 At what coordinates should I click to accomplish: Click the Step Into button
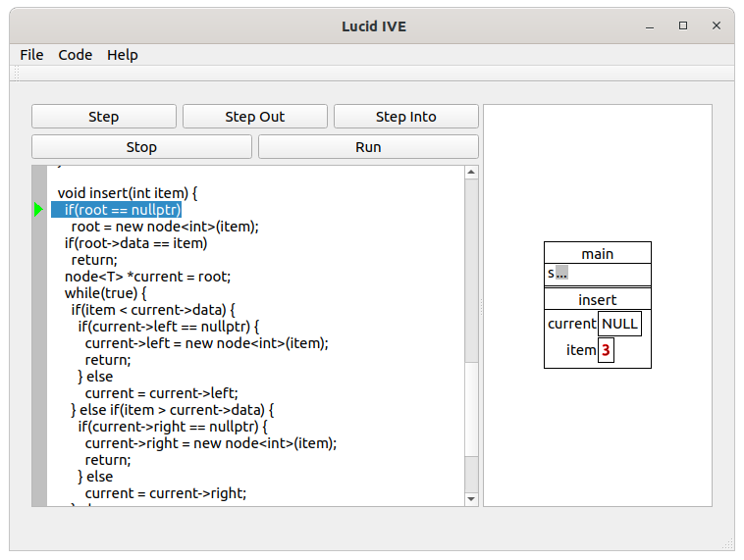[405, 117]
